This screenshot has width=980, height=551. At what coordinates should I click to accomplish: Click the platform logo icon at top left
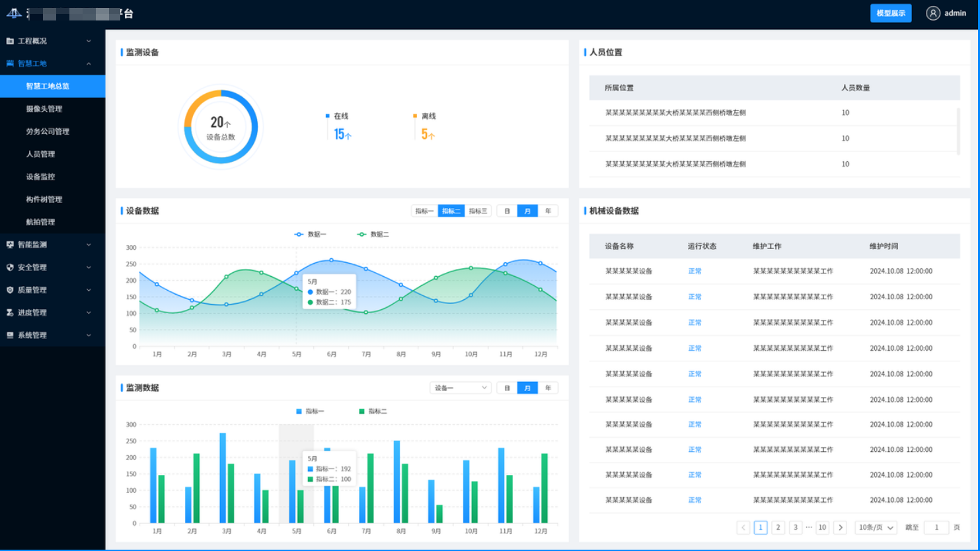(x=14, y=13)
